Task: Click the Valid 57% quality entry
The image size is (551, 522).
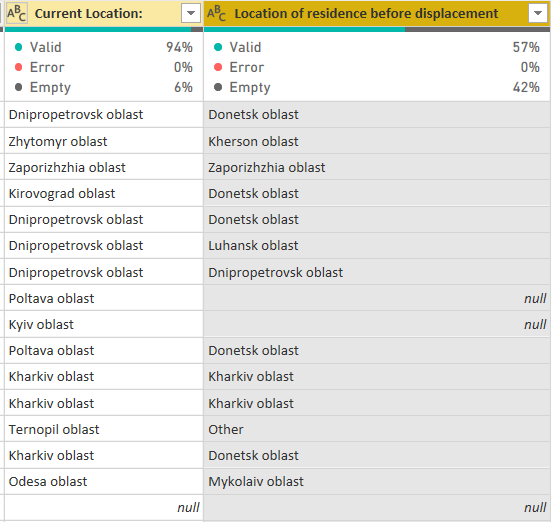Action: pos(377,47)
